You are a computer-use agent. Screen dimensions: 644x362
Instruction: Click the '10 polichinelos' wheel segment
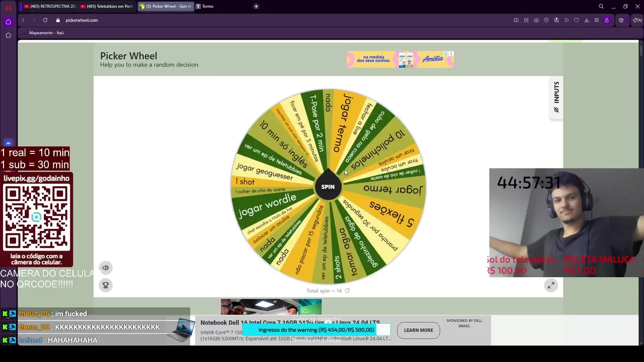click(378, 149)
